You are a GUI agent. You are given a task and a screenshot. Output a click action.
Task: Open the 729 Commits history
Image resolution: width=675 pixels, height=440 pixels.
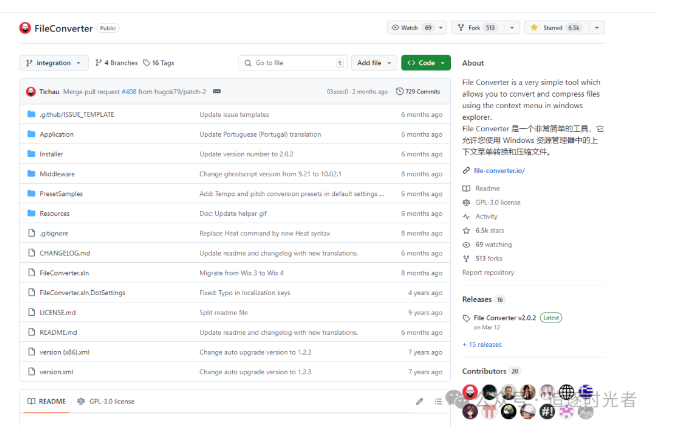(418, 92)
